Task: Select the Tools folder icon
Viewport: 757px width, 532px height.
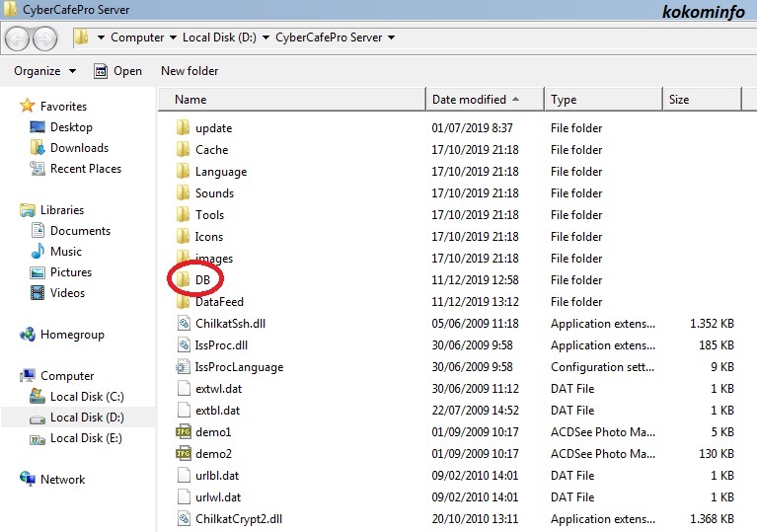Action: pyautogui.click(x=183, y=215)
